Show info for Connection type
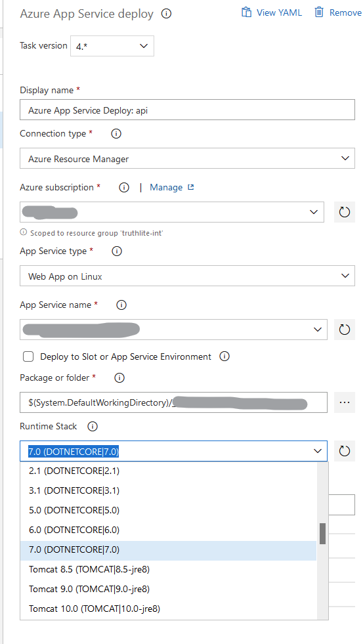363x644 pixels. [x=116, y=134]
